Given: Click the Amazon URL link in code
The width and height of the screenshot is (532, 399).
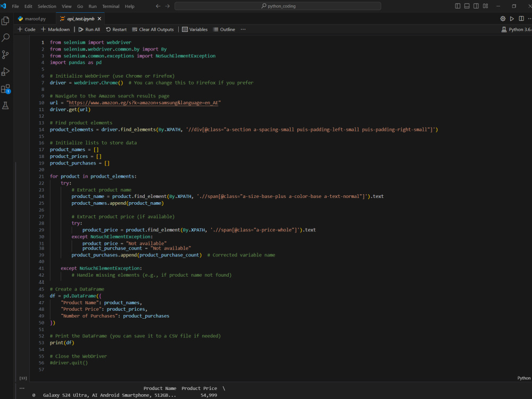Looking at the screenshot, I should point(143,103).
